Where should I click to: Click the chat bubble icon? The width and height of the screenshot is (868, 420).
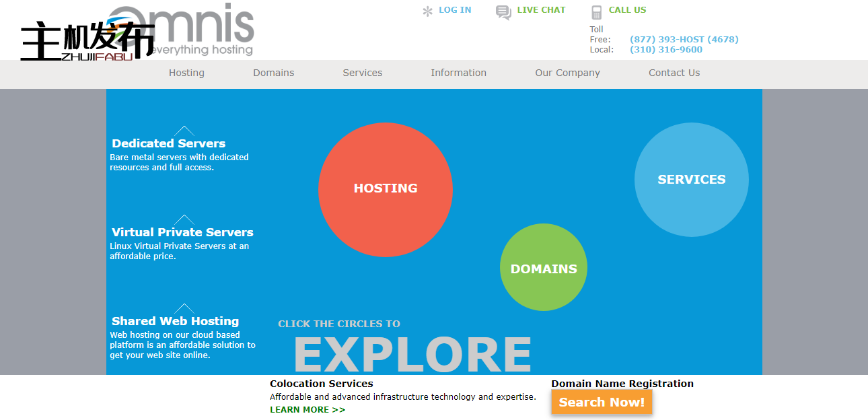click(503, 12)
